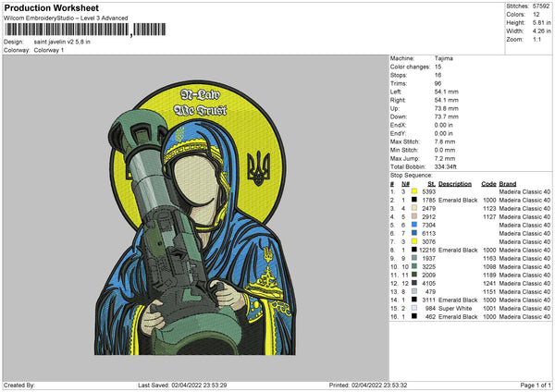The height and width of the screenshot is (392, 555).
Task: Click the 'N#' column header
Action: point(406,184)
